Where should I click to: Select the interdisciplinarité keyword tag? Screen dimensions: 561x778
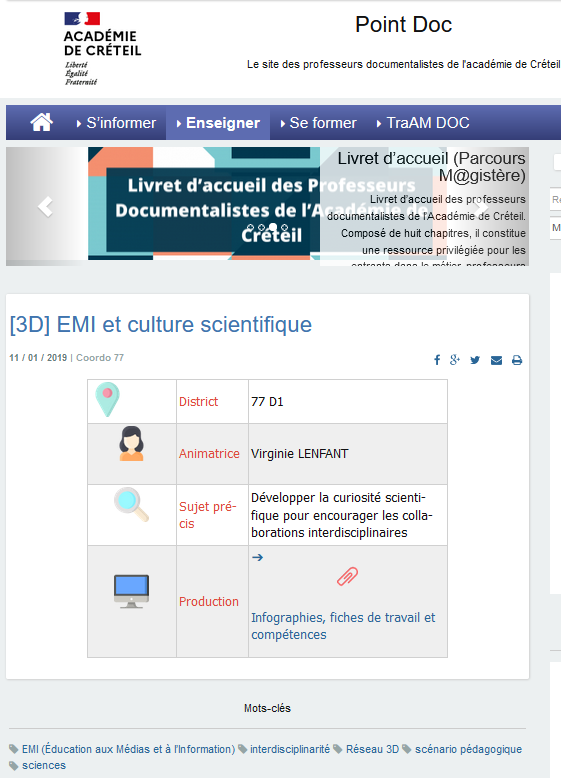tap(290, 749)
